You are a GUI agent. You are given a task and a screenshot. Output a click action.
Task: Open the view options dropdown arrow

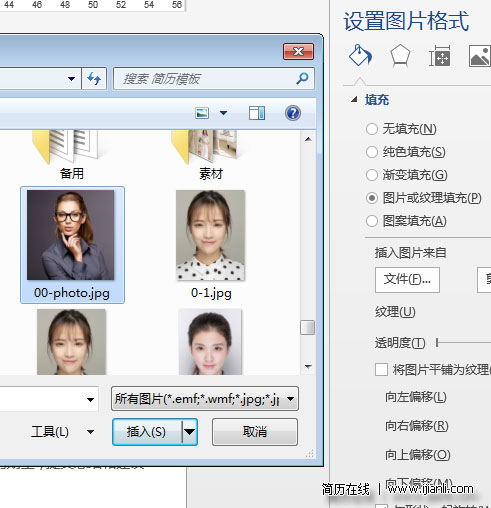click(x=223, y=113)
